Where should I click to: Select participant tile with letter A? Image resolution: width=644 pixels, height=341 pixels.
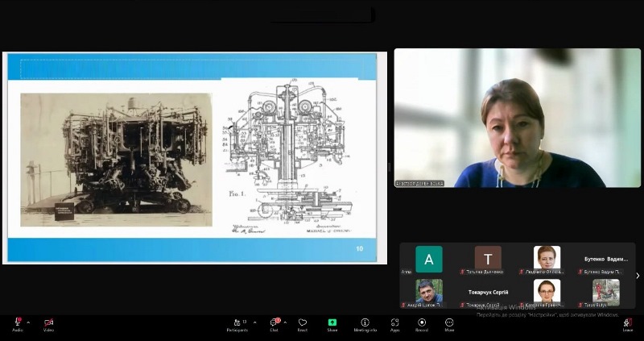pyautogui.click(x=428, y=260)
